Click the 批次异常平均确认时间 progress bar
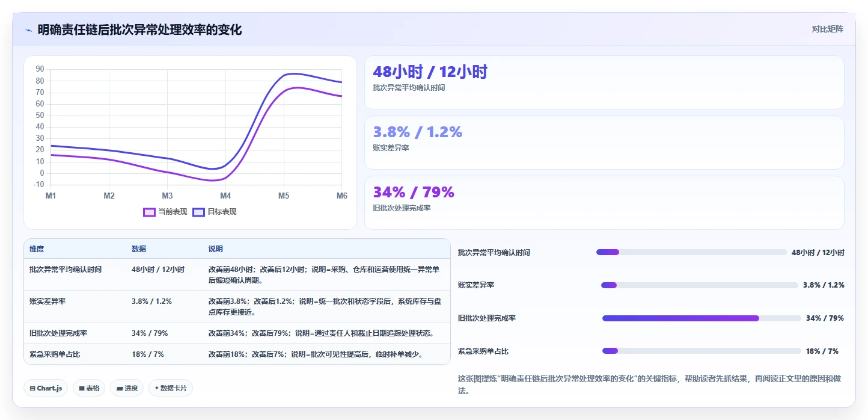 [691, 252]
